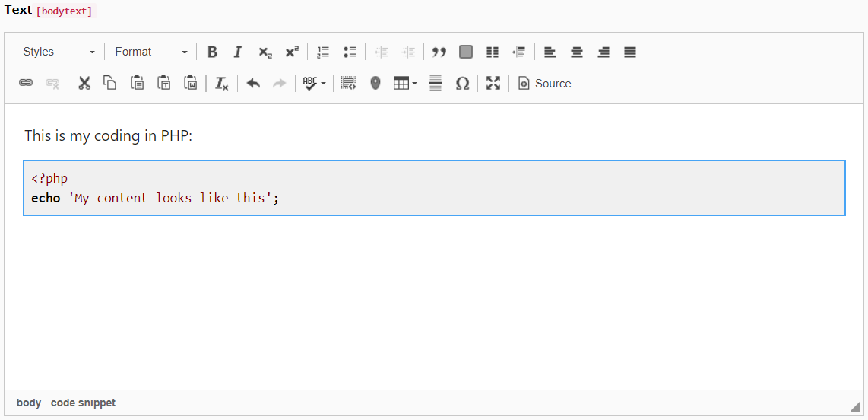Undo the last action
This screenshot has width=868, height=420.
click(253, 83)
